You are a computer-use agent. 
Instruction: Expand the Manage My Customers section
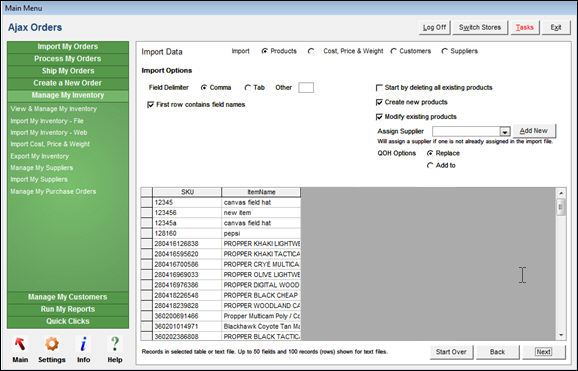(68, 297)
